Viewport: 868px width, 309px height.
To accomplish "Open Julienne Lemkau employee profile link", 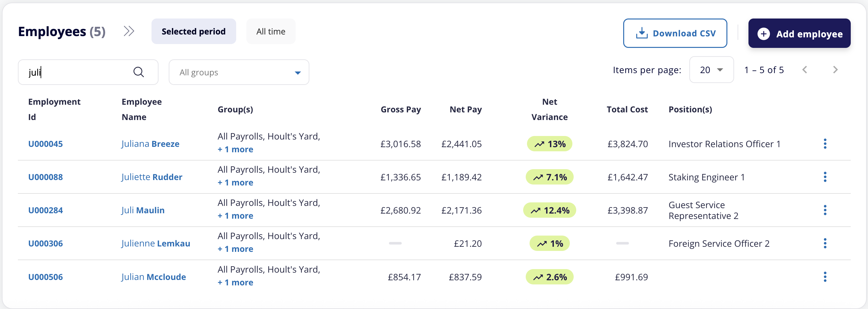I will click(x=156, y=243).
